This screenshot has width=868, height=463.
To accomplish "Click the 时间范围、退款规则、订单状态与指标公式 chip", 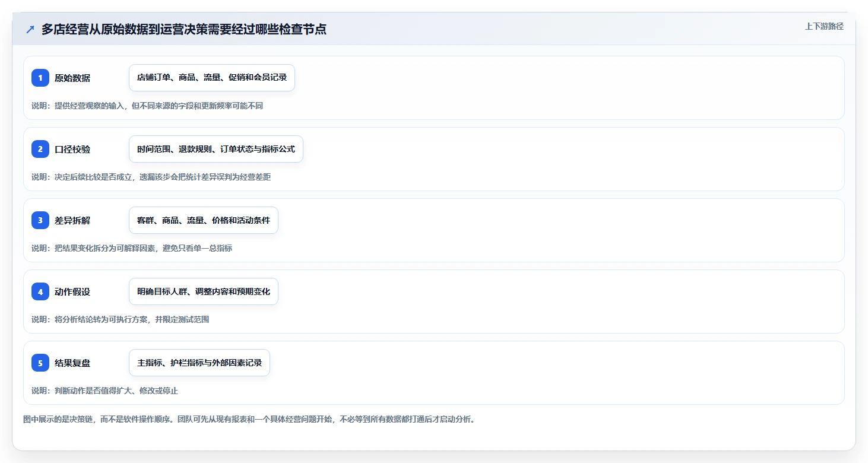I will 216,149.
